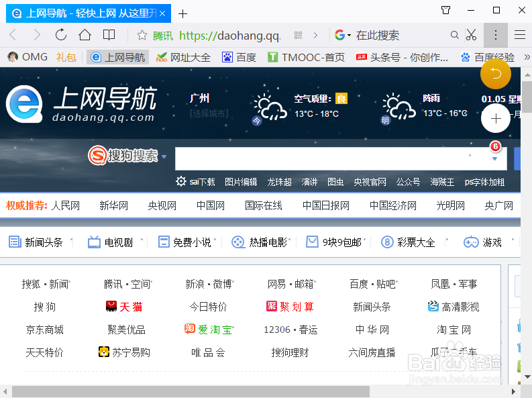Open the hamburger main menu
This screenshot has height=398, width=532.
(x=520, y=35)
